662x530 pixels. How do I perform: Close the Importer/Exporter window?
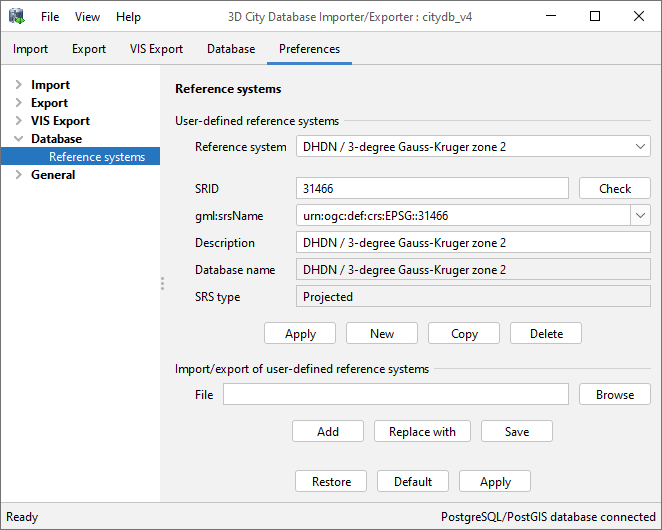click(x=639, y=16)
